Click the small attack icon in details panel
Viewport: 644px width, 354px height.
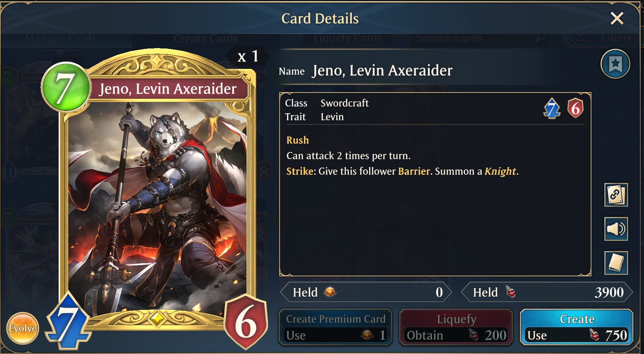(552, 109)
